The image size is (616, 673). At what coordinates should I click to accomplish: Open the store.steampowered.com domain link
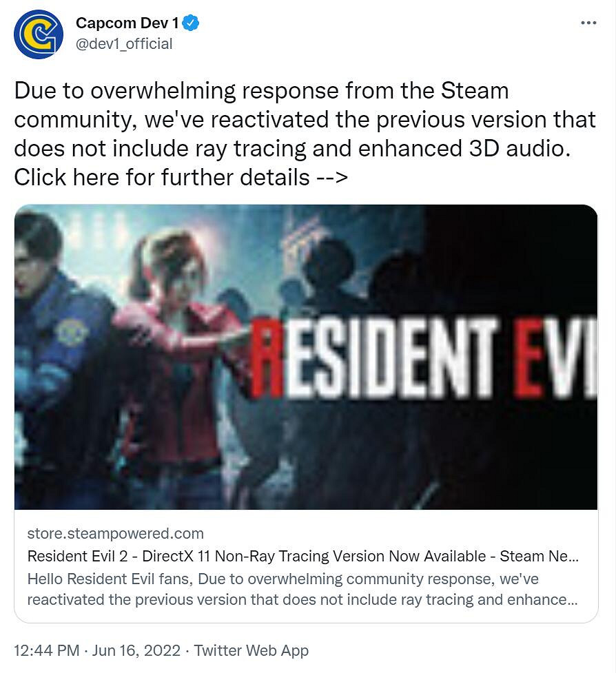116,533
